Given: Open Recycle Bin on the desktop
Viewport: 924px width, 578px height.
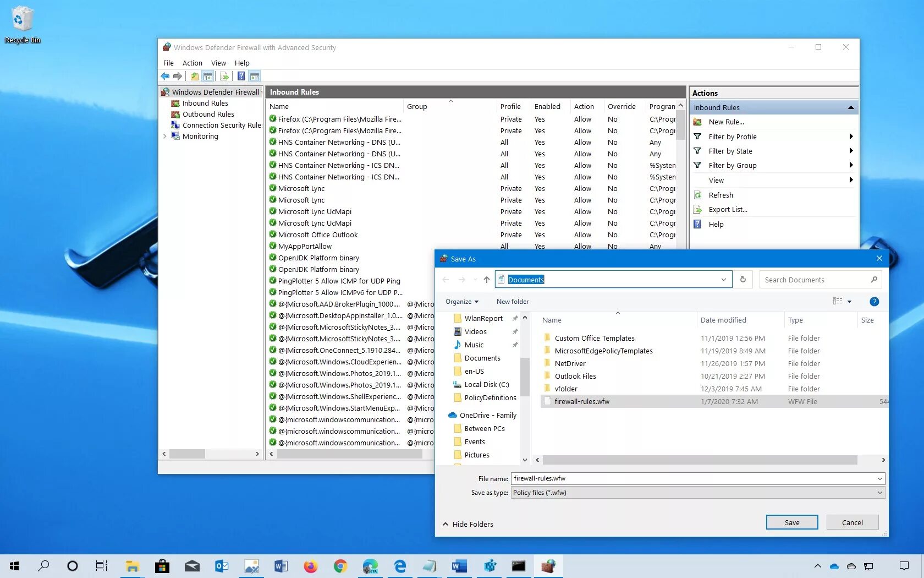Looking at the screenshot, I should pyautogui.click(x=22, y=25).
